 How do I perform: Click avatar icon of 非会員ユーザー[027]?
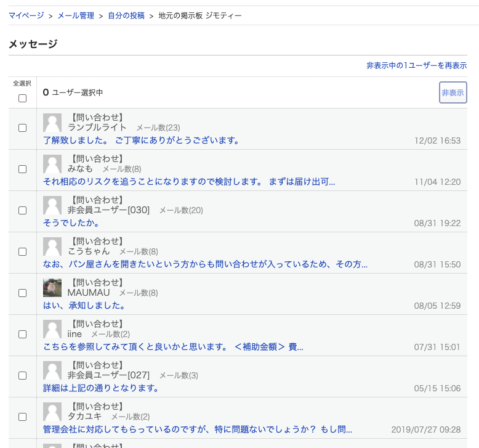[x=52, y=370]
